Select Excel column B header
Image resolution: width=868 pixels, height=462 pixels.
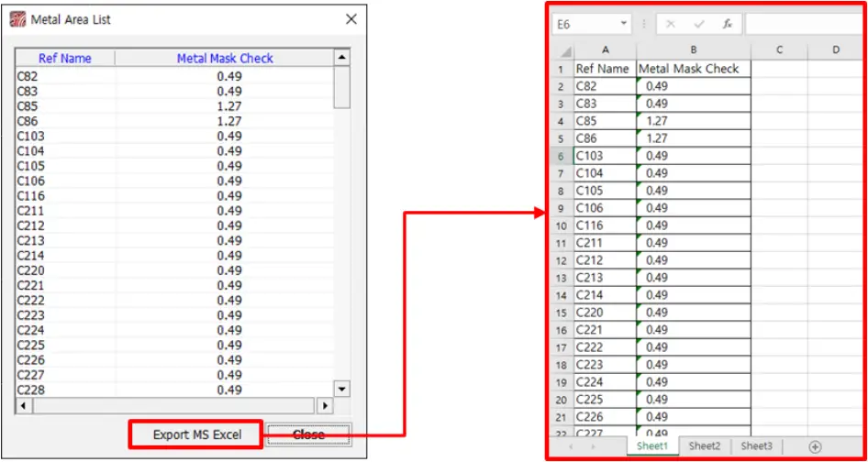click(x=694, y=50)
